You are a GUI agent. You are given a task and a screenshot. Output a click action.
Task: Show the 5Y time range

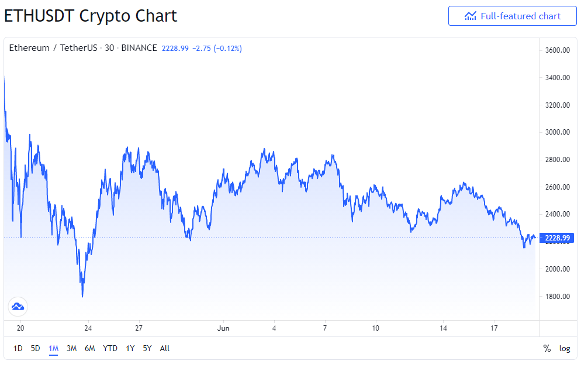(147, 348)
